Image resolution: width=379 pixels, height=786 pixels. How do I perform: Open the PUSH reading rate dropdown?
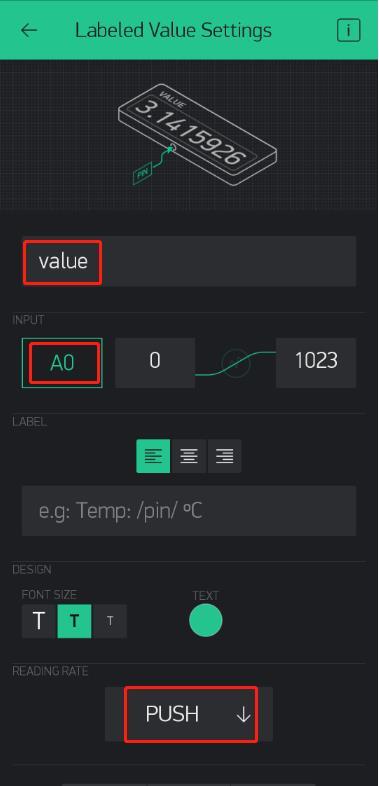coord(189,714)
